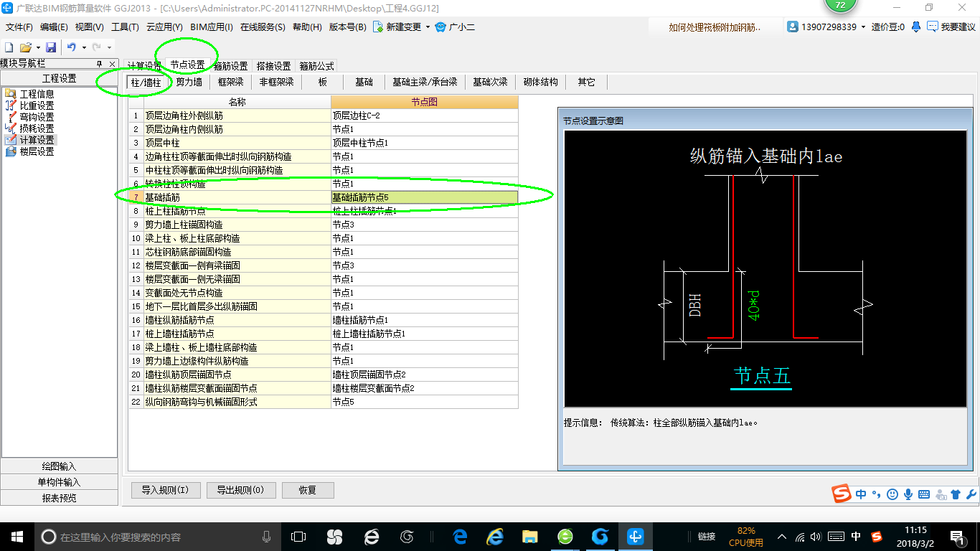This screenshot has width=980, height=551.
Task: Open the 广小二 assistant icon
Action: tap(440, 27)
